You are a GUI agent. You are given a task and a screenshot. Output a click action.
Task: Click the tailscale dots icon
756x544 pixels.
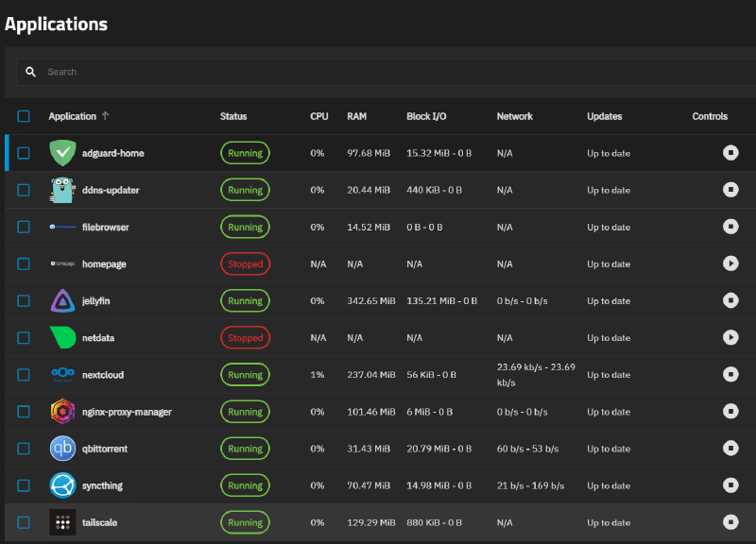(62, 522)
